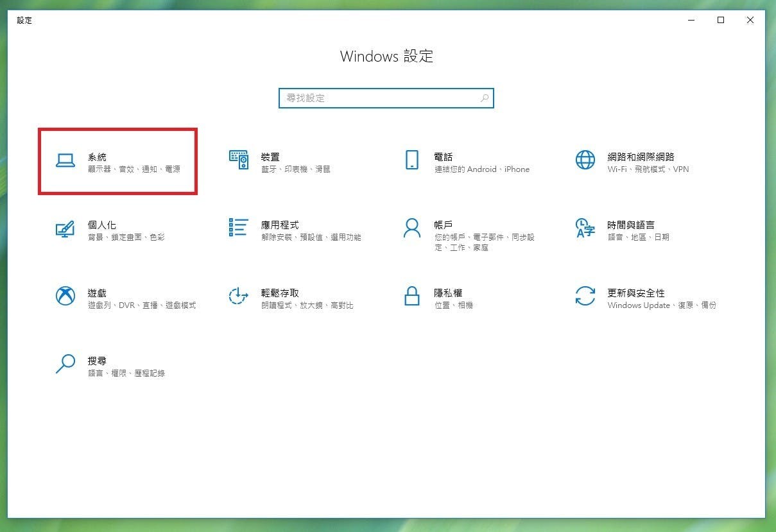Open the 電話 phone icon
776x532 pixels.
412,160
